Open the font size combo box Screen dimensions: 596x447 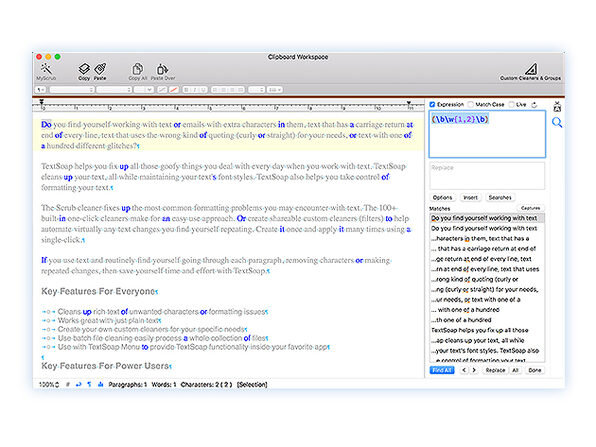144,90
